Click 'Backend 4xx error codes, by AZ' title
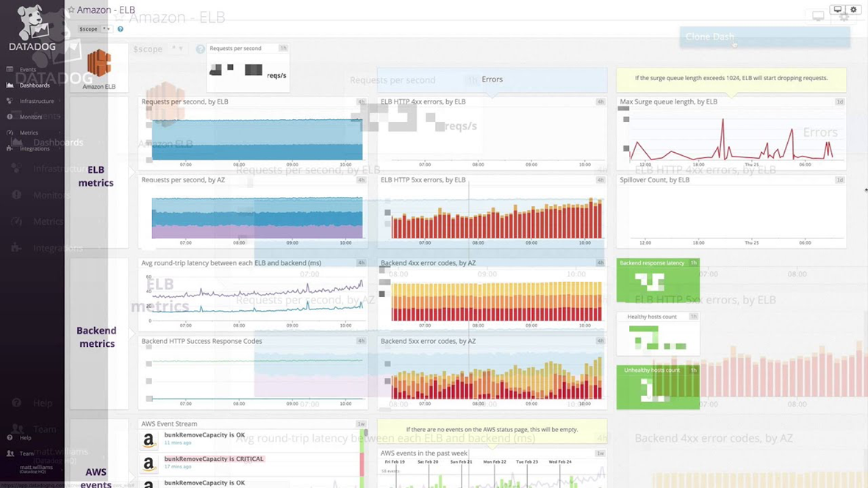Image resolution: width=868 pixels, height=488 pixels. [x=428, y=263]
